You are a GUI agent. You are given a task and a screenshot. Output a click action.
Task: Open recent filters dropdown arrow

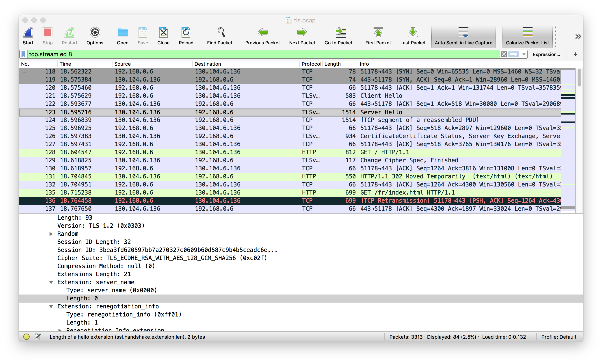pos(524,54)
